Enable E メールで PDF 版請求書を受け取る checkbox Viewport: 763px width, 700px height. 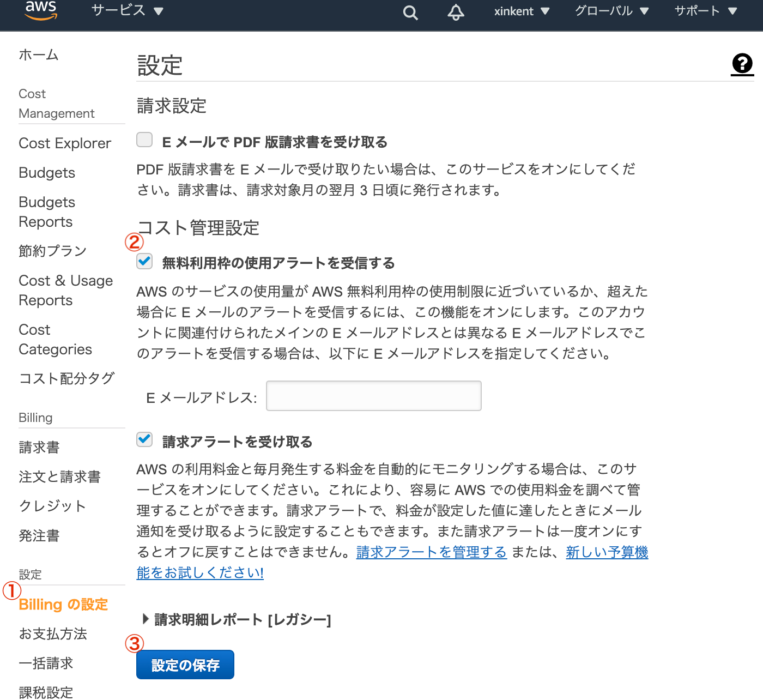pyautogui.click(x=144, y=140)
